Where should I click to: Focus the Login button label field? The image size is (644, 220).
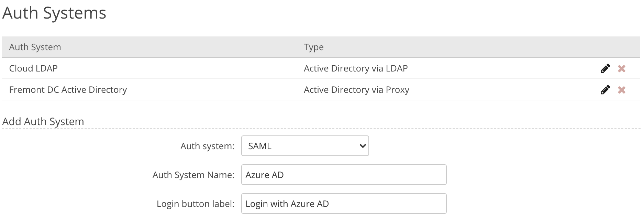[x=344, y=204]
